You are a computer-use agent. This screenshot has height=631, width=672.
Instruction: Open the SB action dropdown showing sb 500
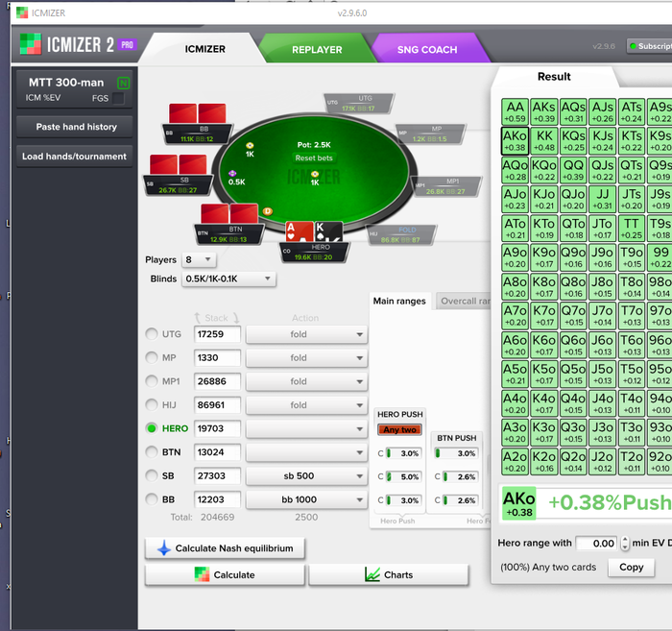pos(307,475)
